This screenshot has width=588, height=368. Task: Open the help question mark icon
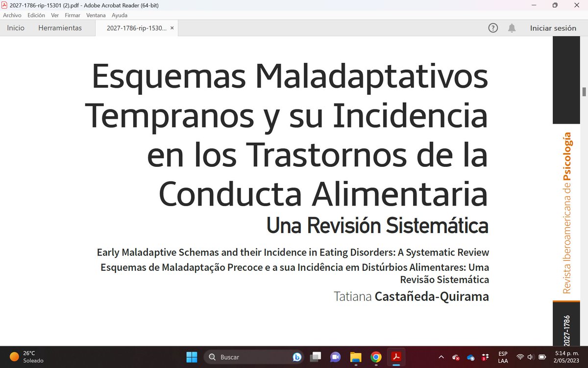coord(493,28)
